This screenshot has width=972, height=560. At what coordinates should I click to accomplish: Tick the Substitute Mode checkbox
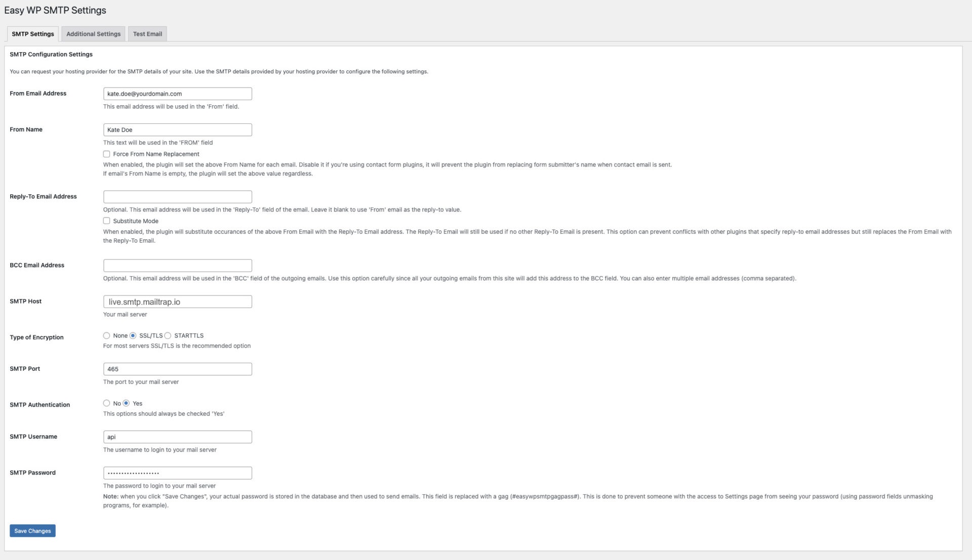click(x=106, y=221)
